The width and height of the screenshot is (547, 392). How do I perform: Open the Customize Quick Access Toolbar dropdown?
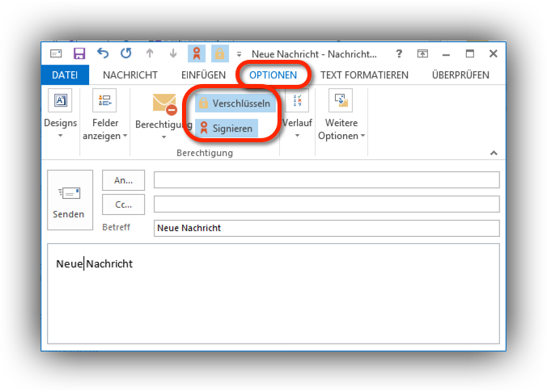(239, 54)
